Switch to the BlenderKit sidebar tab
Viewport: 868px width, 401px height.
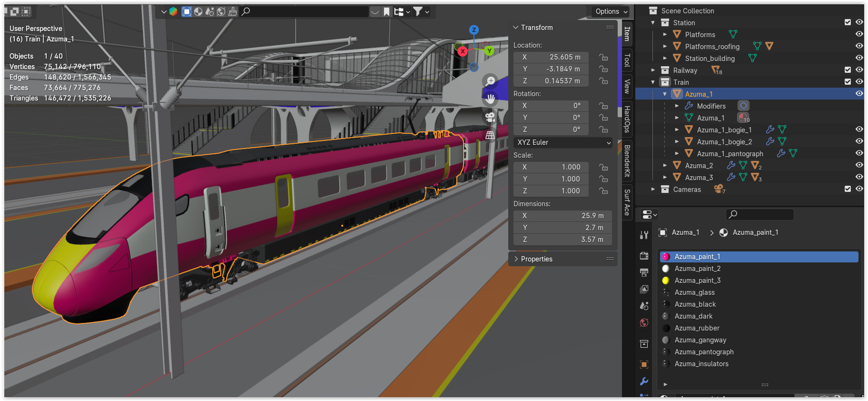tap(627, 160)
